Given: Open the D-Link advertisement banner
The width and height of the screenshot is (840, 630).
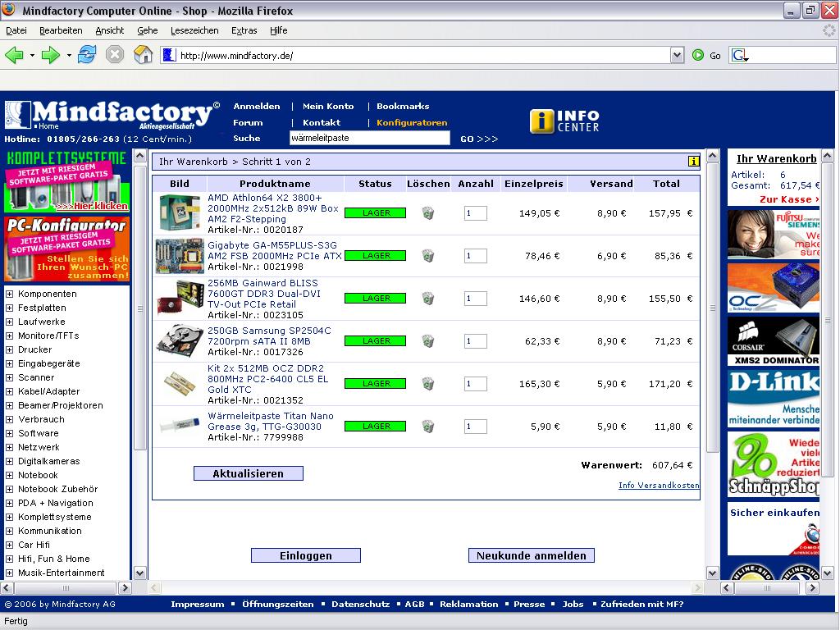Looking at the screenshot, I should click(x=774, y=399).
